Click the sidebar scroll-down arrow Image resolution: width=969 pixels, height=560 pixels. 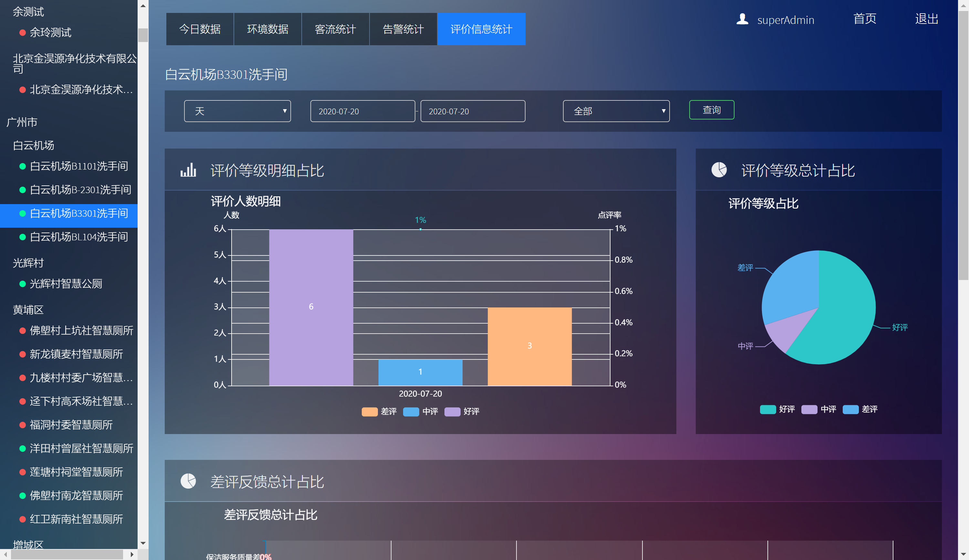tap(143, 543)
